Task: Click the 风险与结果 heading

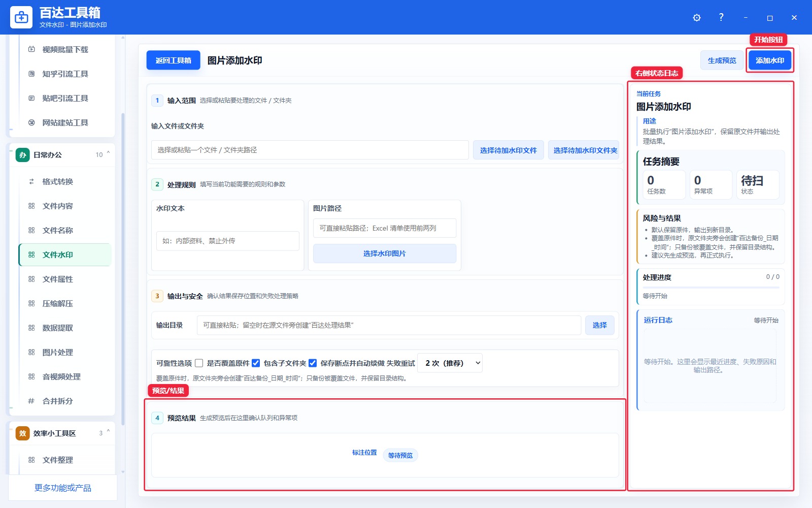Action: (662, 218)
